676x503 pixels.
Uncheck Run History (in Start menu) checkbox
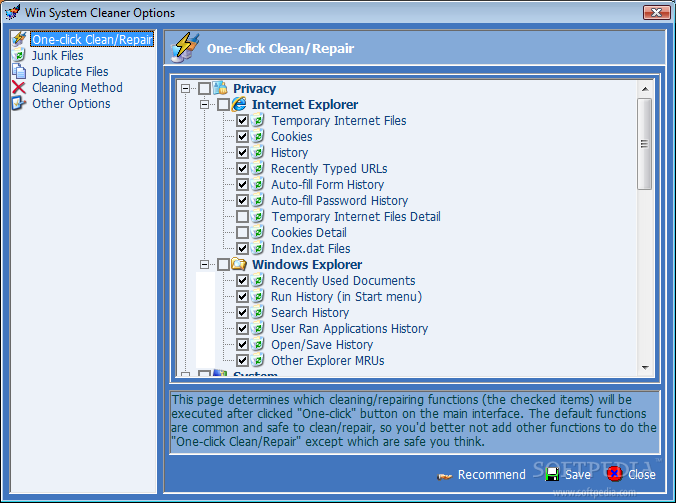point(242,297)
